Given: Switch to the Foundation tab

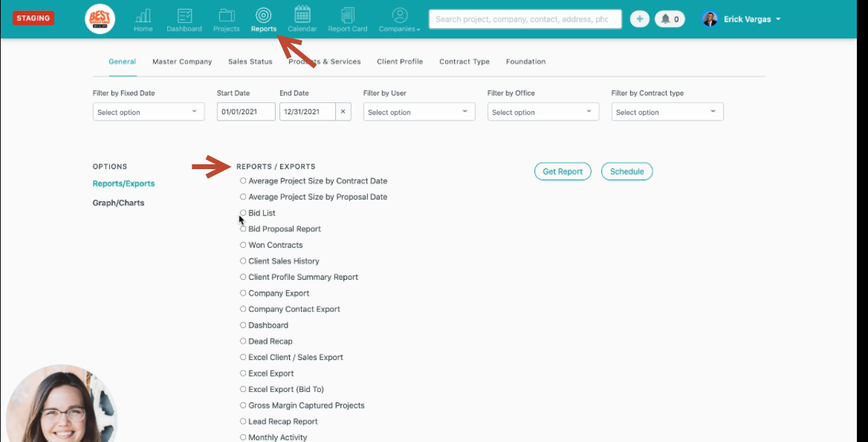Looking at the screenshot, I should click(526, 61).
